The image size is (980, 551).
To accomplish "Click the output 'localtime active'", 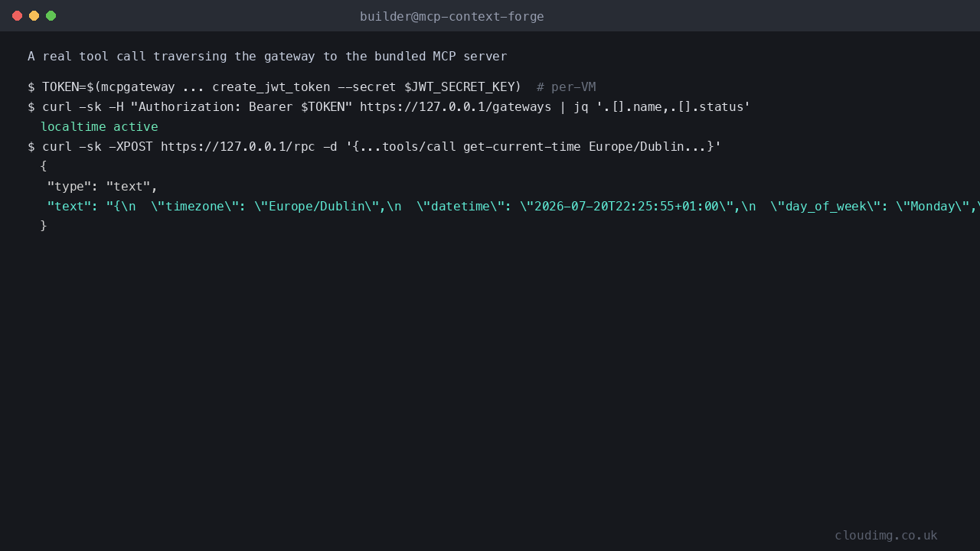I will [99, 127].
